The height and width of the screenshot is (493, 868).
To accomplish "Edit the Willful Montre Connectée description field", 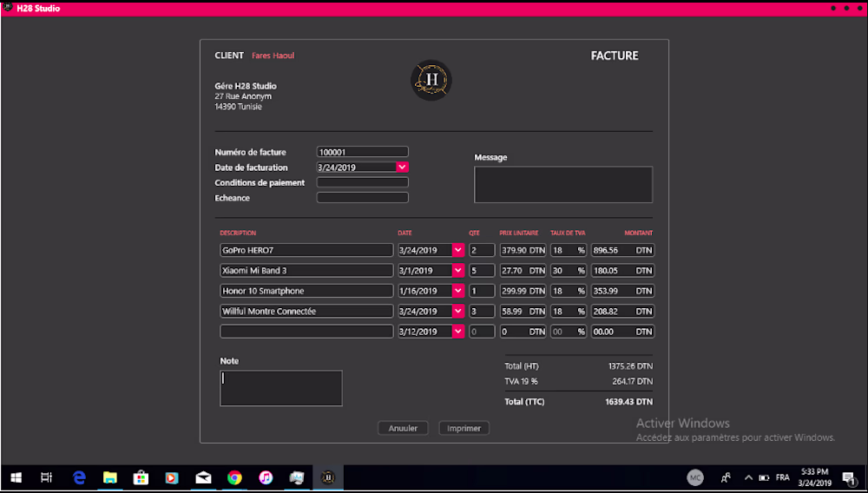I will click(x=306, y=311).
